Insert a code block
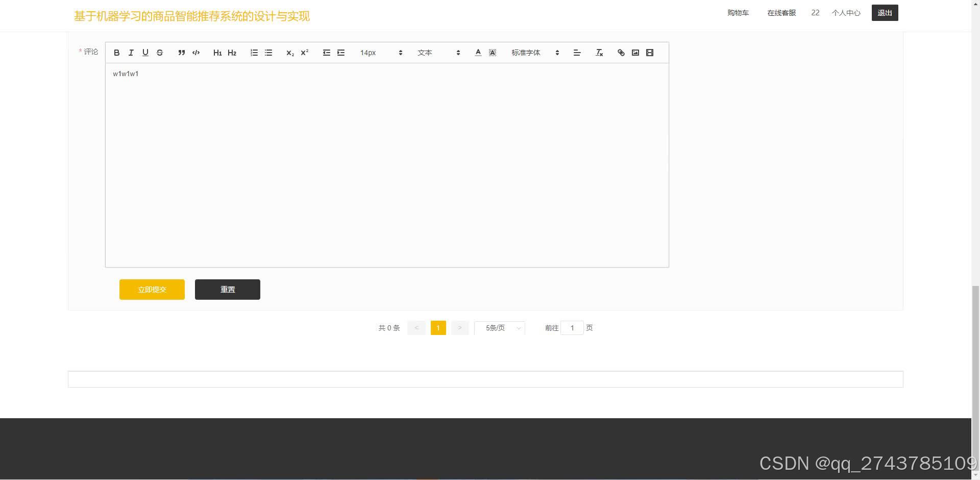Screen dimensions: 980x480 point(196,53)
